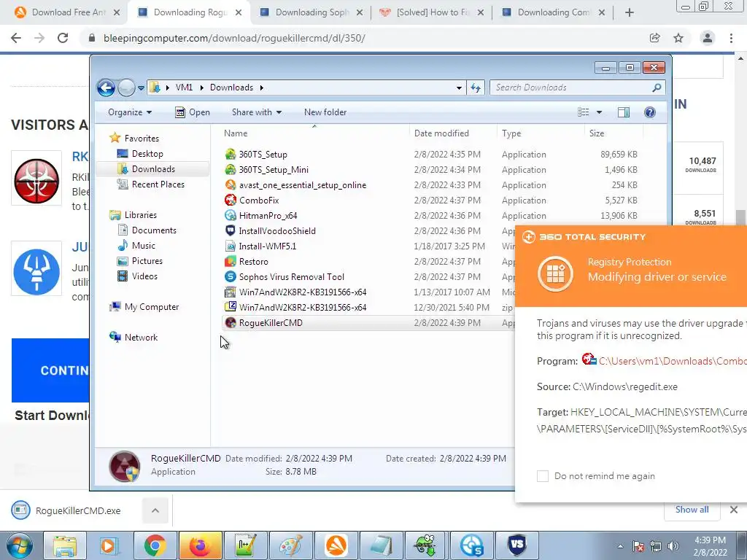Open Windows Start menu orb
Viewport: 747px width, 560px height.
19,545
